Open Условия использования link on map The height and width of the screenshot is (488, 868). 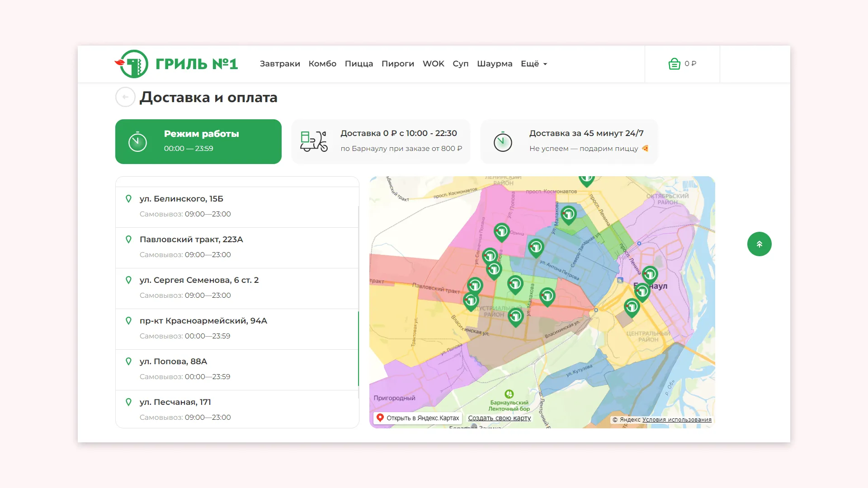pos(677,420)
